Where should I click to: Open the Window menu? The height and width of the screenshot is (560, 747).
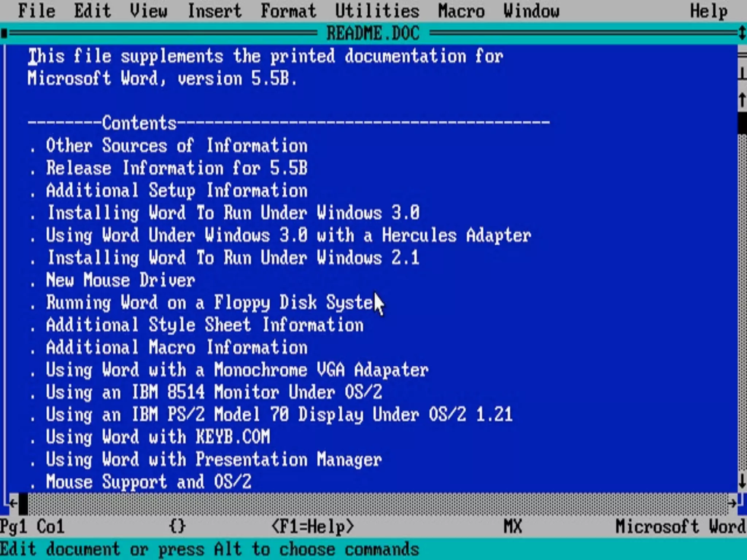[531, 11]
